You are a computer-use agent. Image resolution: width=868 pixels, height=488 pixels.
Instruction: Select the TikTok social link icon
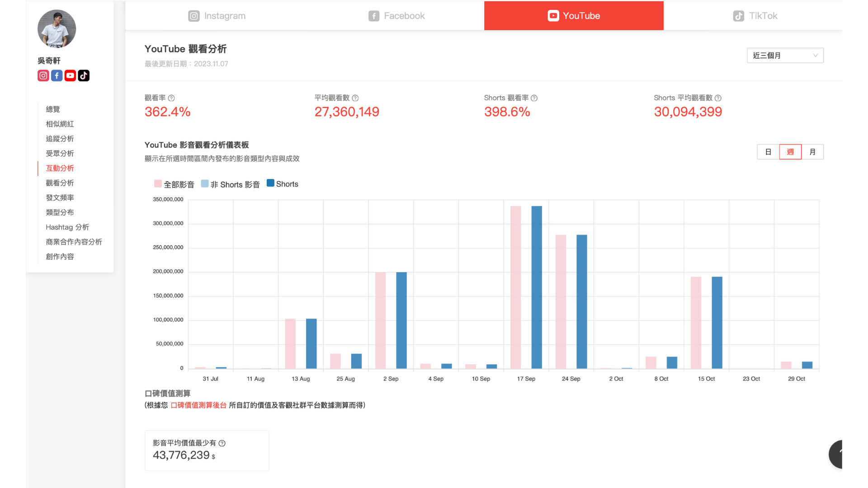point(84,75)
